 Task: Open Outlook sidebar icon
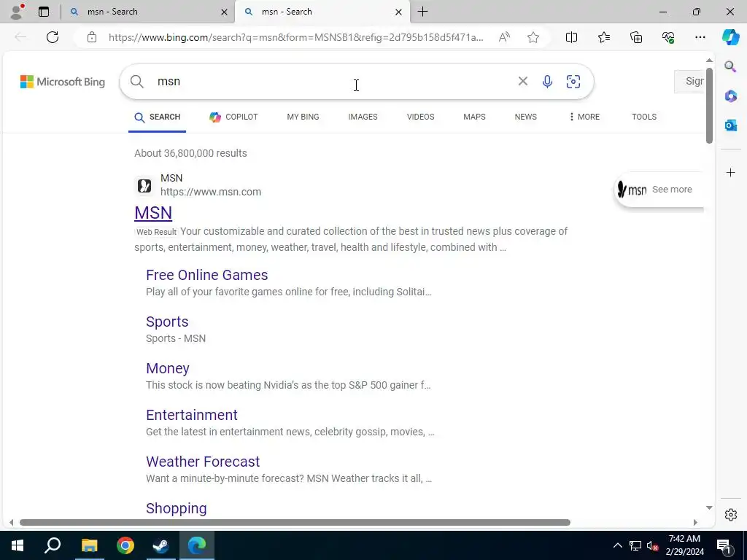(x=730, y=125)
